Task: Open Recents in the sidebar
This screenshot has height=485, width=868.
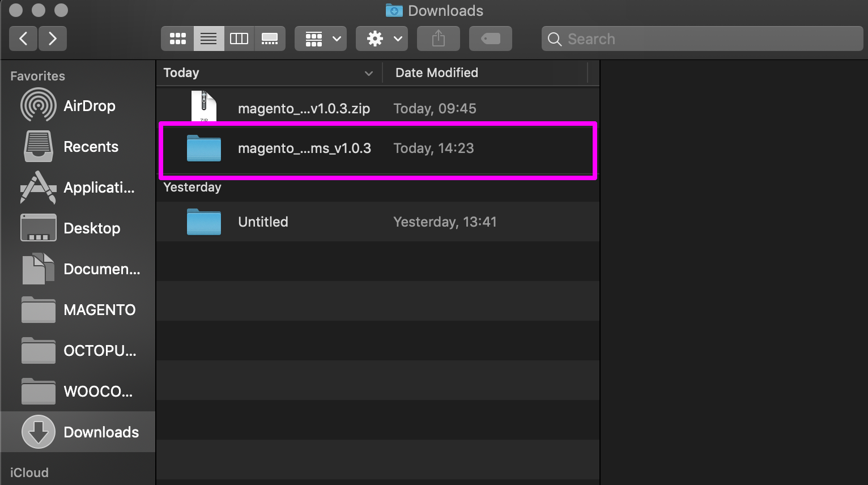Action: 78,147
